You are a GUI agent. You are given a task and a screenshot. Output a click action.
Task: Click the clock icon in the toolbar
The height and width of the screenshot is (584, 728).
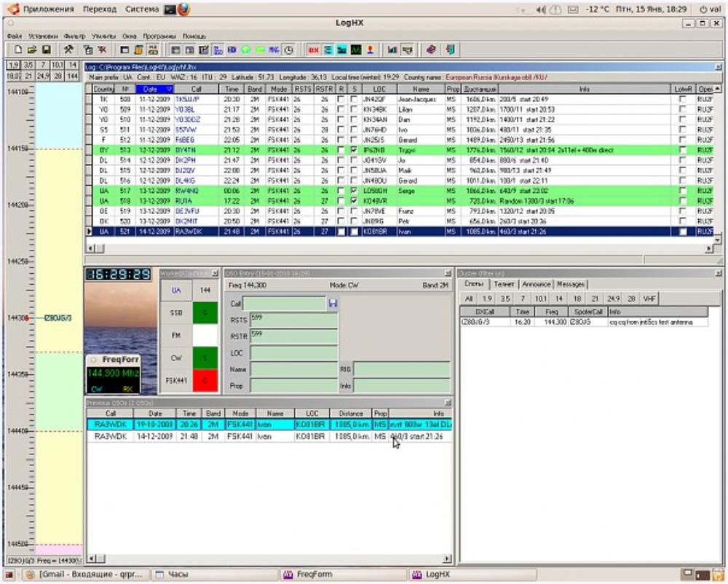click(x=288, y=50)
